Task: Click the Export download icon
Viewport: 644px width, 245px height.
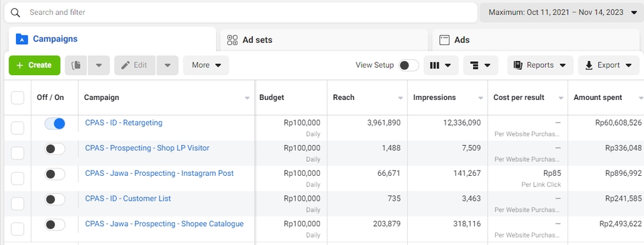Action: point(589,65)
